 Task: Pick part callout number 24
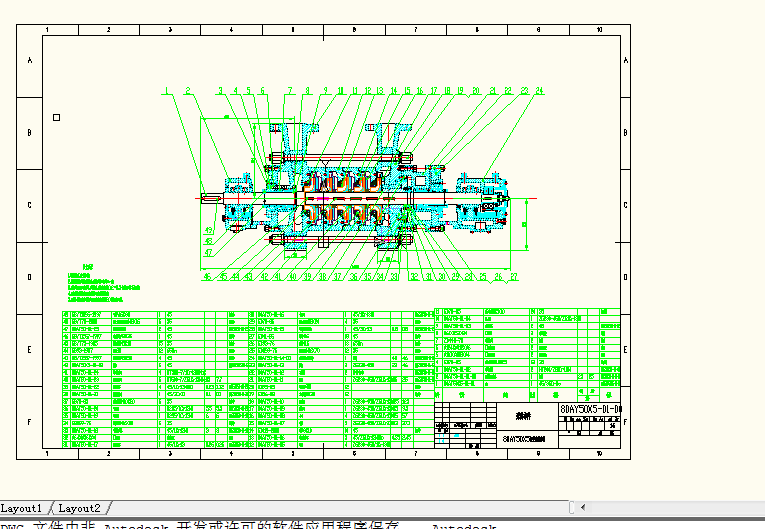[x=539, y=90]
